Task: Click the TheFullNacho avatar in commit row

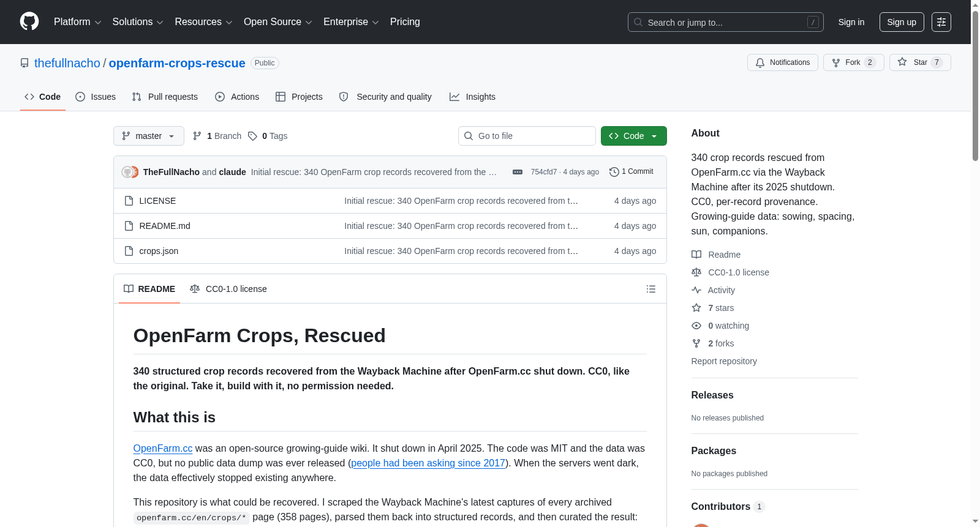Action: click(x=128, y=172)
